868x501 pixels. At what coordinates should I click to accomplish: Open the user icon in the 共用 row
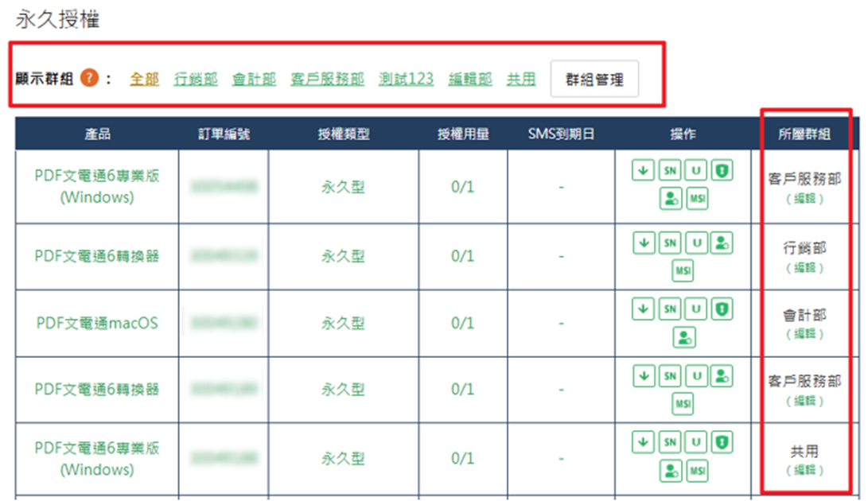pyautogui.click(x=671, y=471)
